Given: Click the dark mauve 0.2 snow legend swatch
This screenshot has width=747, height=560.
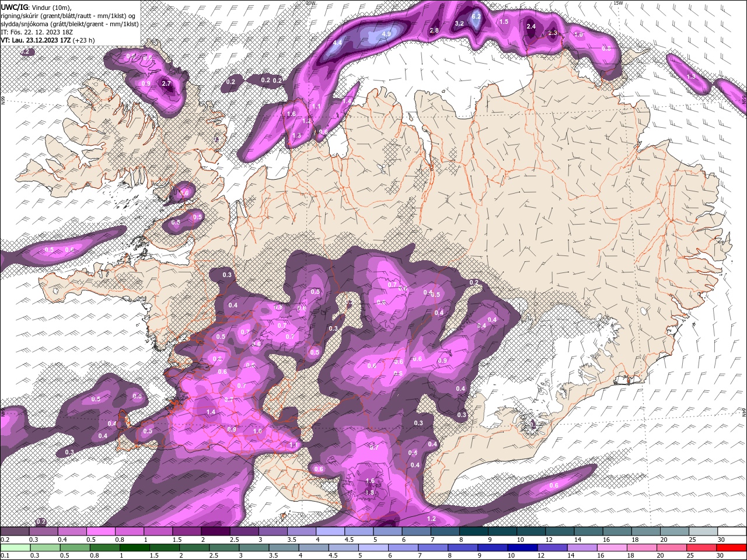Looking at the screenshot, I should coord(15,531).
